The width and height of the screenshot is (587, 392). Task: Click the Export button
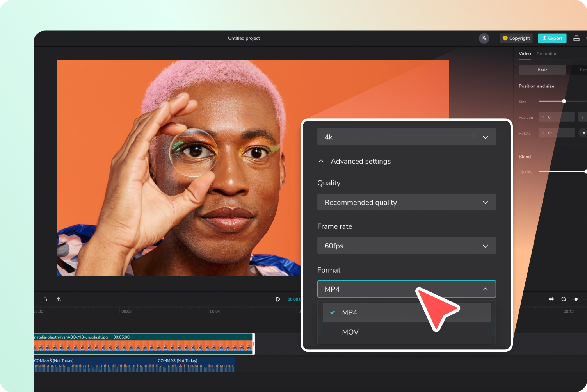point(552,38)
